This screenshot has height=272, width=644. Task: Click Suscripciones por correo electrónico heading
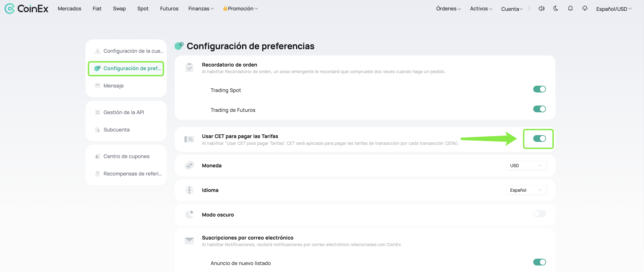point(247,237)
